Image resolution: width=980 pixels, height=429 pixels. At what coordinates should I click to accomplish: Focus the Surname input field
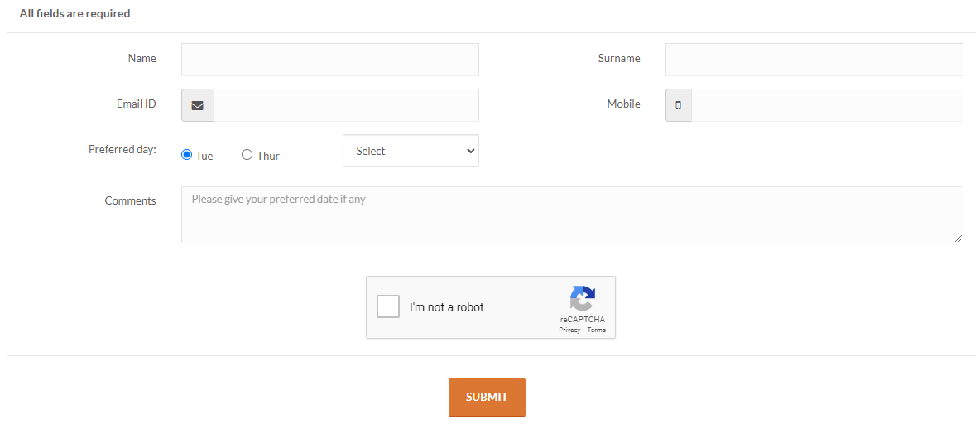814,60
